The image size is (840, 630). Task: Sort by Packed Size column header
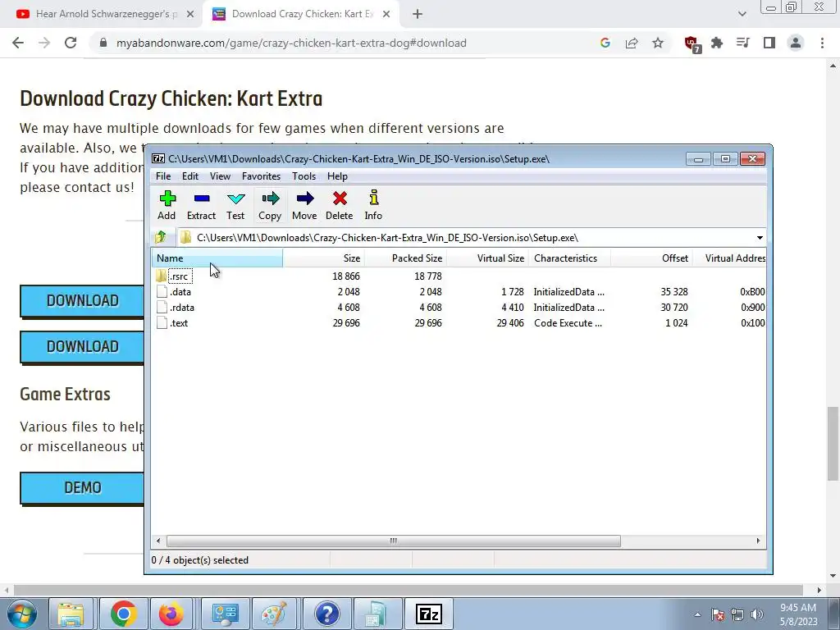405,258
